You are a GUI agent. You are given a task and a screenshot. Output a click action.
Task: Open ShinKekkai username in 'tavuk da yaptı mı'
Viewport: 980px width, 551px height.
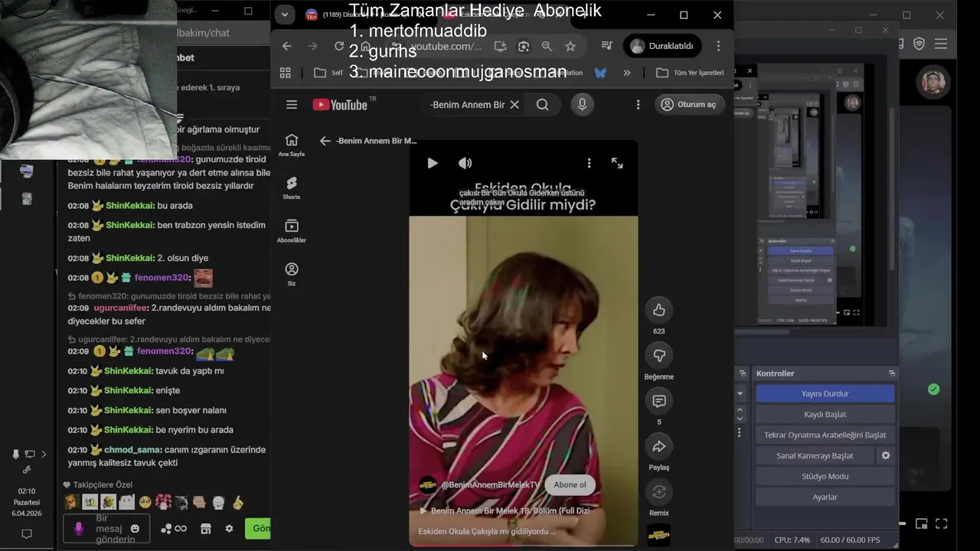(128, 371)
